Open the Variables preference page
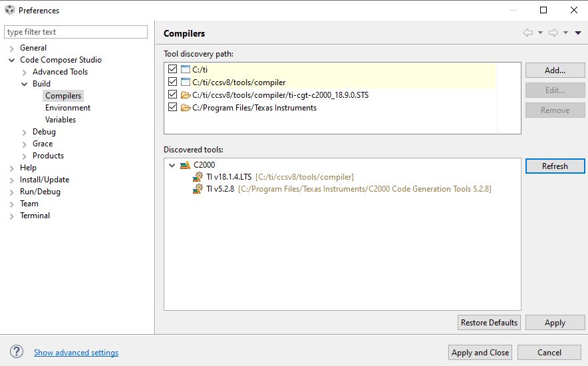 tap(61, 120)
